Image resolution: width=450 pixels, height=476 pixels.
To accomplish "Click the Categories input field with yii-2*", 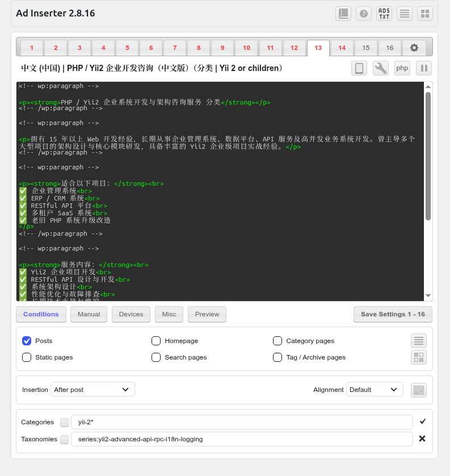I will [242, 422].
